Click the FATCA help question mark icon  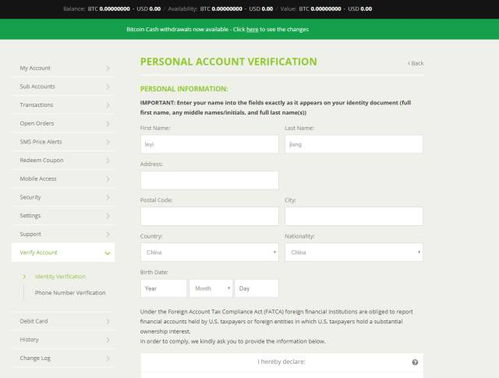(415, 362)
